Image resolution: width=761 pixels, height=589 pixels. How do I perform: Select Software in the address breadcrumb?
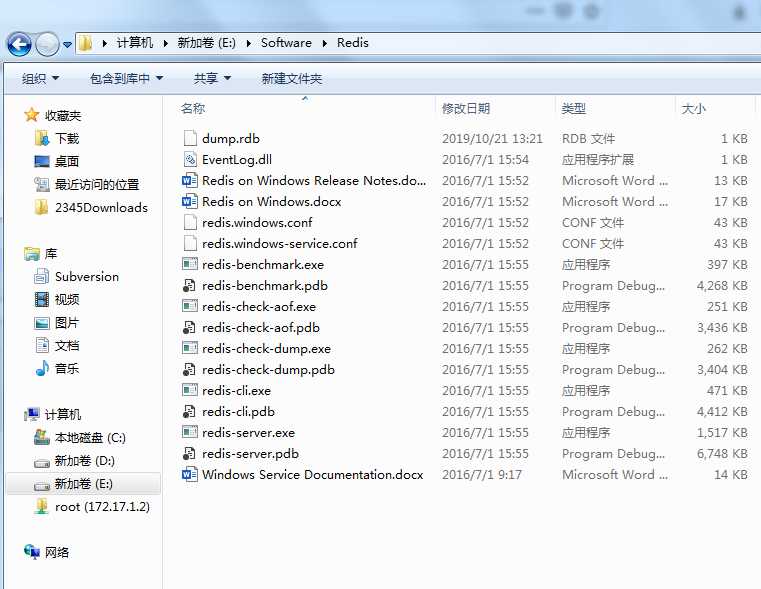(x=286, y=43)
